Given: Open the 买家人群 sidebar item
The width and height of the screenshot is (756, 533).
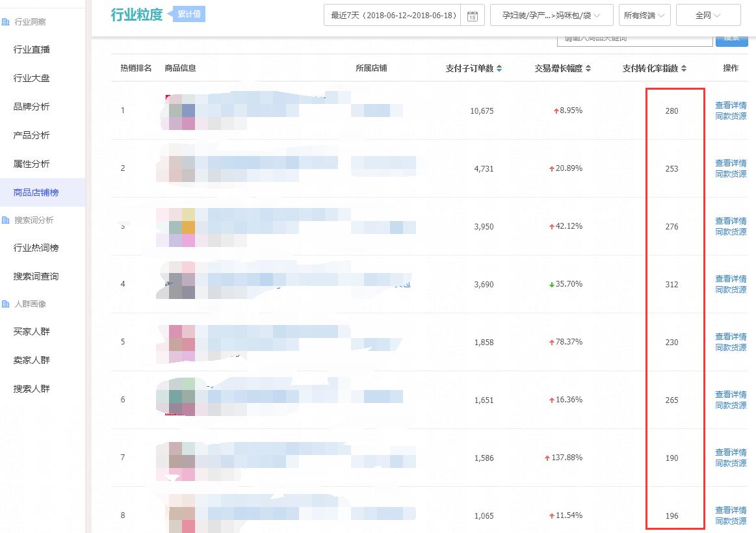Looking at the screenshot, I should (x=32, y=331).
